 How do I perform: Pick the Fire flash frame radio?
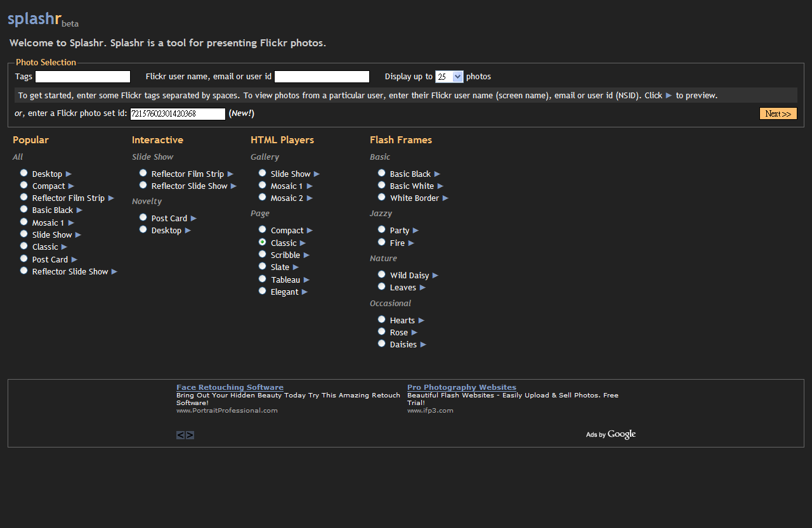click(382, 242)
